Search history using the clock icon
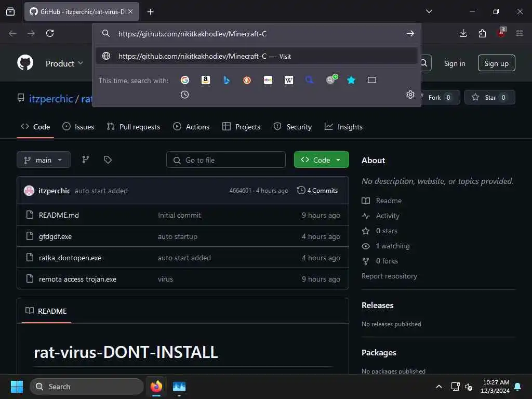This screenshot has height=399, width=532. tap(184, 95)
